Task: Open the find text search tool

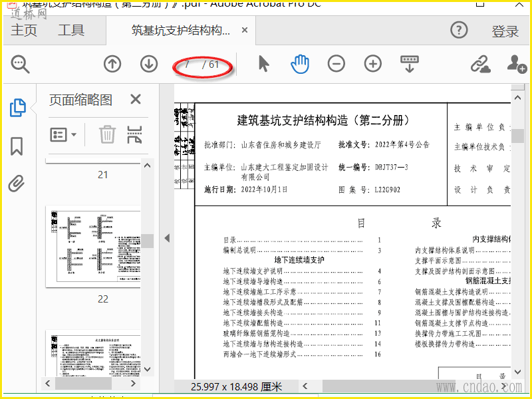Action: (21, 64)
